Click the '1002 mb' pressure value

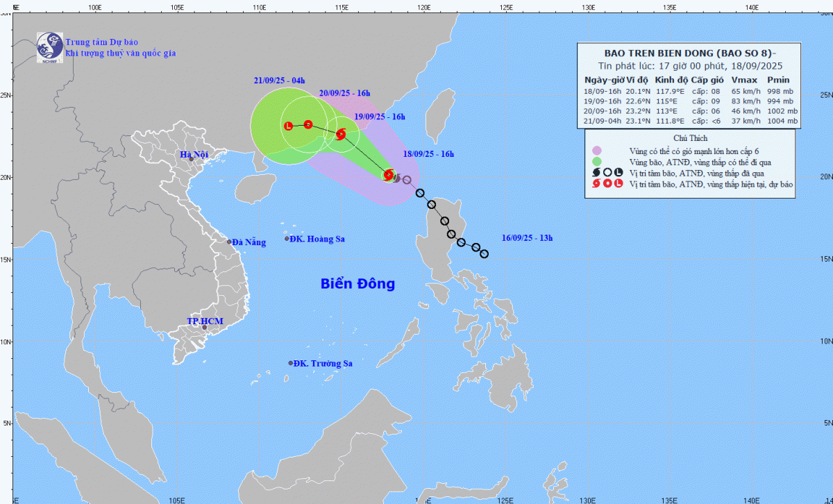(782, 110)
